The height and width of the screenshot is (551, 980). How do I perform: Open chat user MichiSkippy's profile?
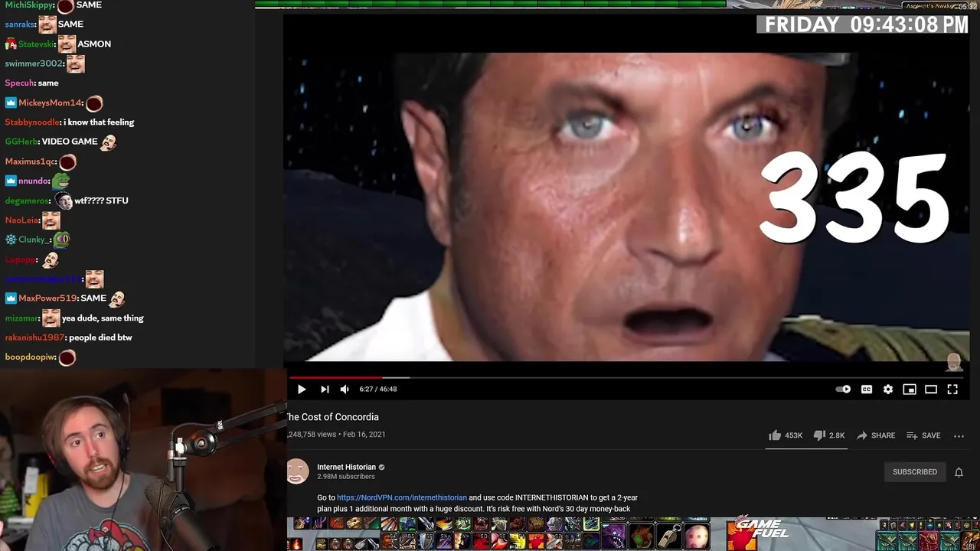click(28, 5)
